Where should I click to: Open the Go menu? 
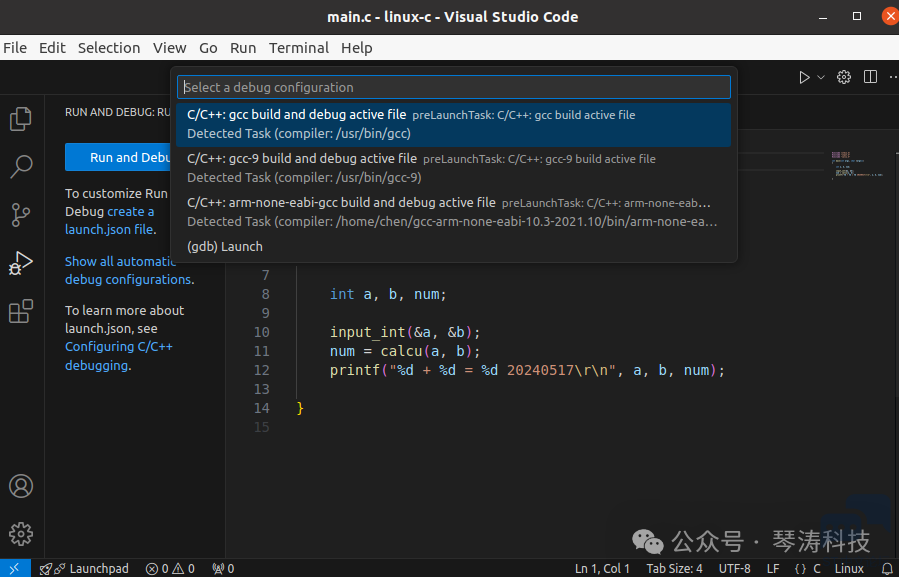pos(208,48)
